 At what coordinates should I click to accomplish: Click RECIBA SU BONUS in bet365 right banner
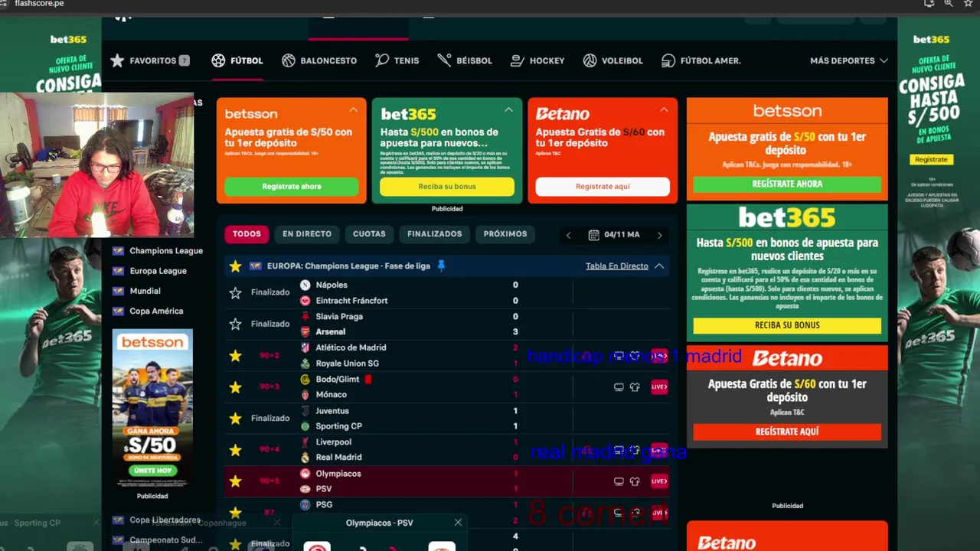[x=787, y=325]
